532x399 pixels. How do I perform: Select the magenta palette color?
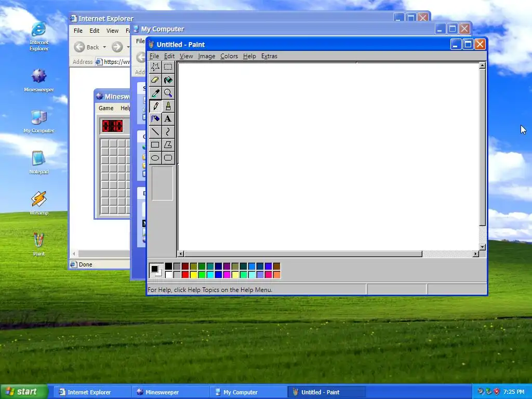tap(227, 274)
